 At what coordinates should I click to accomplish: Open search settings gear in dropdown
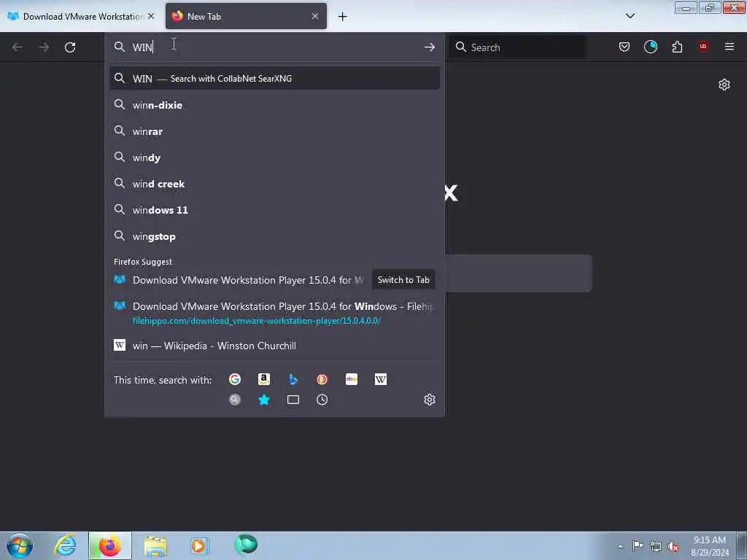click(429, 400)
